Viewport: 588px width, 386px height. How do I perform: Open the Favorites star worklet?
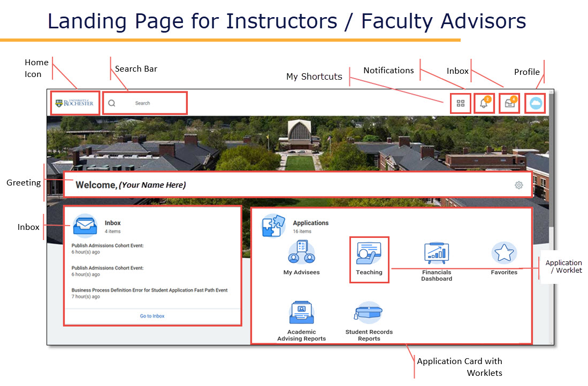pyautogui.click(x=504, y=252)
